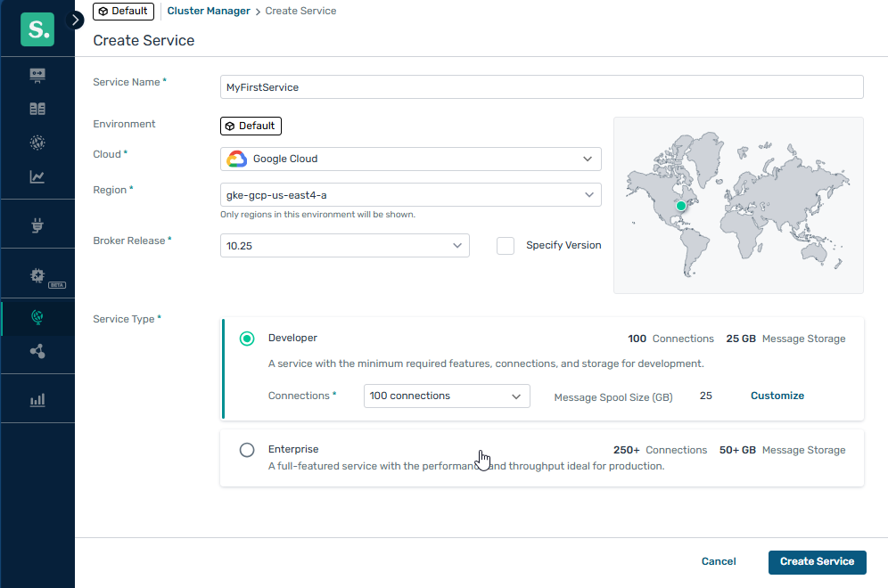Open the bar chart icon in sidebar
The width and height of the screenshot is (888, 588).
(x=37, y=399)
